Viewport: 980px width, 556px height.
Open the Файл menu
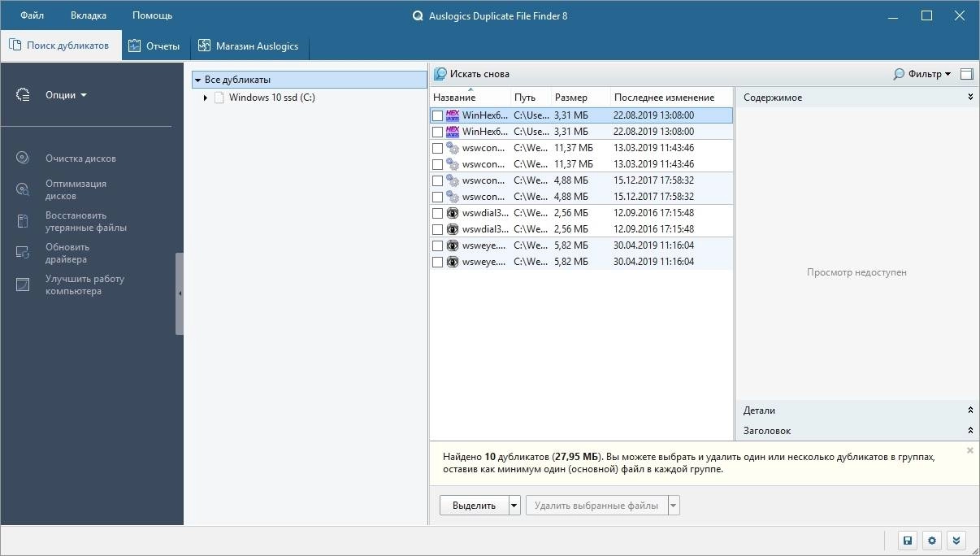click(33, 15)
